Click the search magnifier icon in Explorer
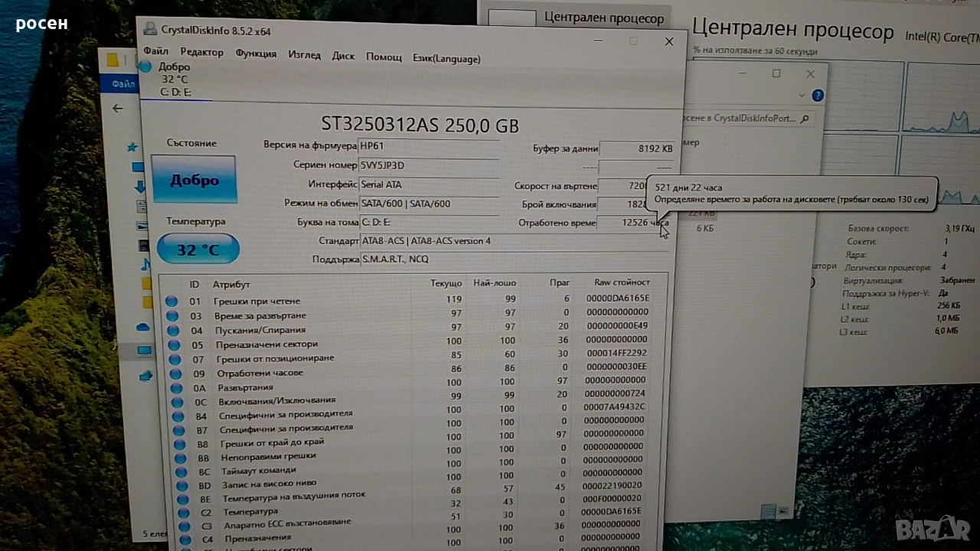The width and height of the screenshot is (980, 551). point(804,119)
